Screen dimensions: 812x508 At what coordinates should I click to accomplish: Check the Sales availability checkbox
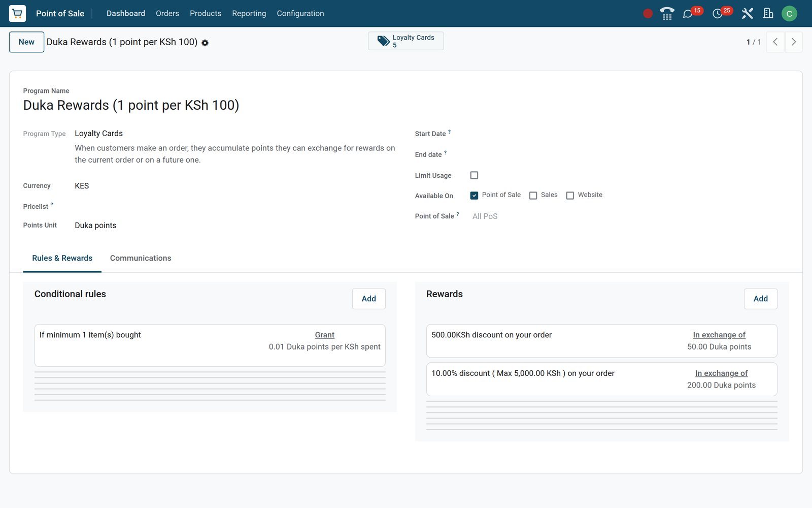tap(533, 196)
